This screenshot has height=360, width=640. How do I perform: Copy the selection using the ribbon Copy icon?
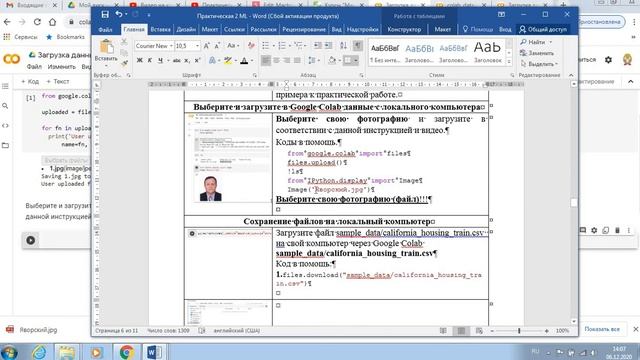124,53
